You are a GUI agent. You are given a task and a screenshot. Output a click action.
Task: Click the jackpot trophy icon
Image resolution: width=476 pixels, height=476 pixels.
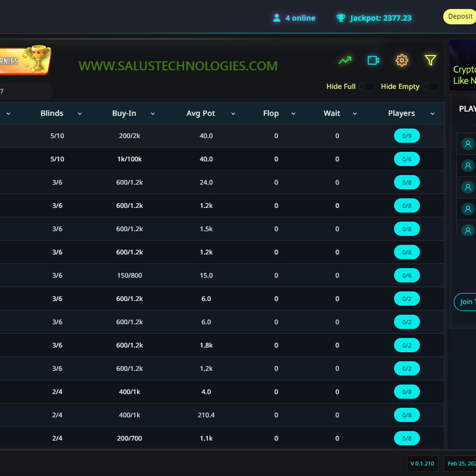point(341,18)
